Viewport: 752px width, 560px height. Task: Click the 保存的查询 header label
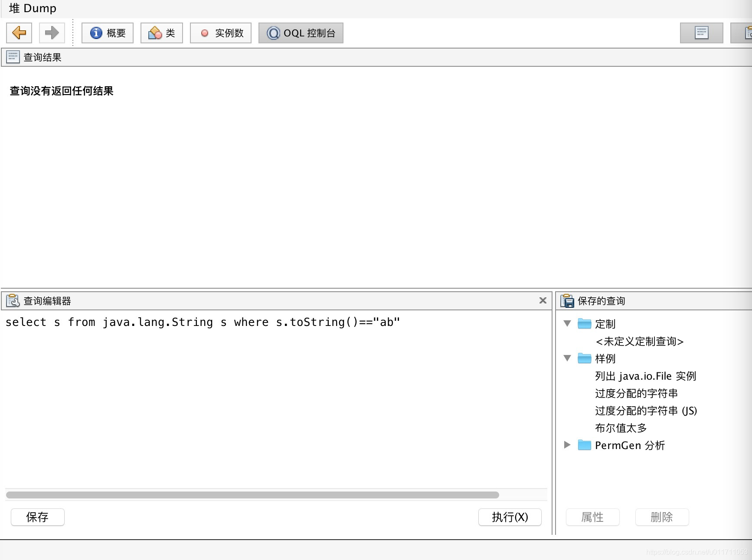pyautogui.click(x=602, y=301)
